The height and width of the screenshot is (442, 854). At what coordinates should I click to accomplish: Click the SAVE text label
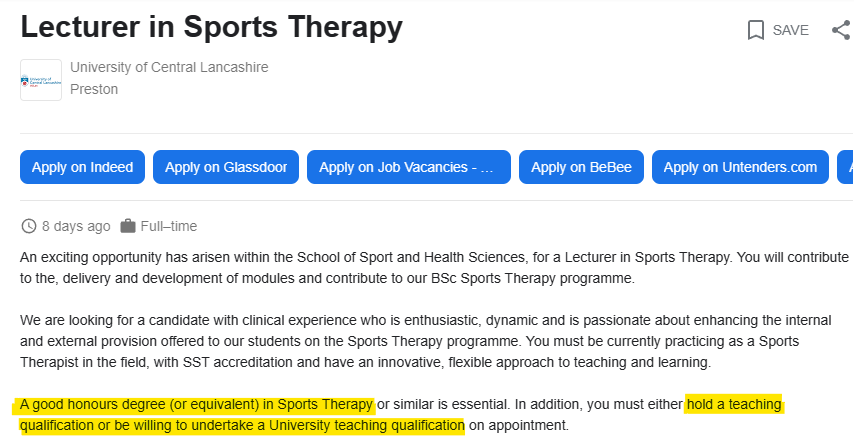click(x=790, y=30)
